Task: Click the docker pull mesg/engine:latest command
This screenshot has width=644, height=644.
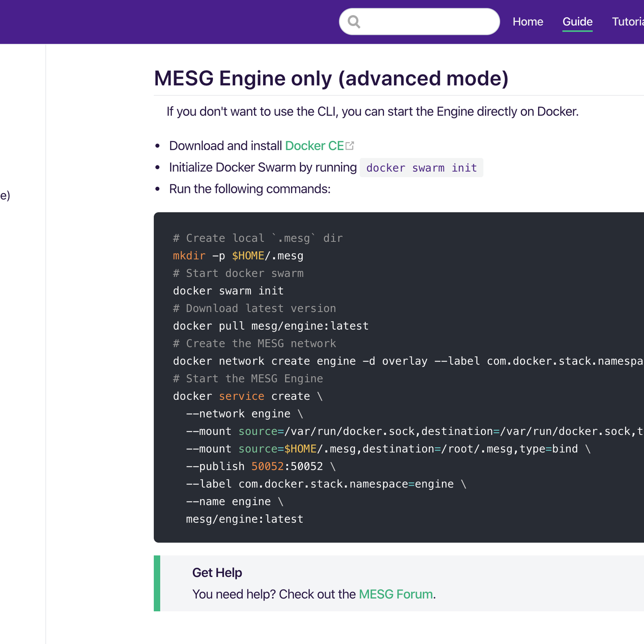Action: click(x=270, y=326)
